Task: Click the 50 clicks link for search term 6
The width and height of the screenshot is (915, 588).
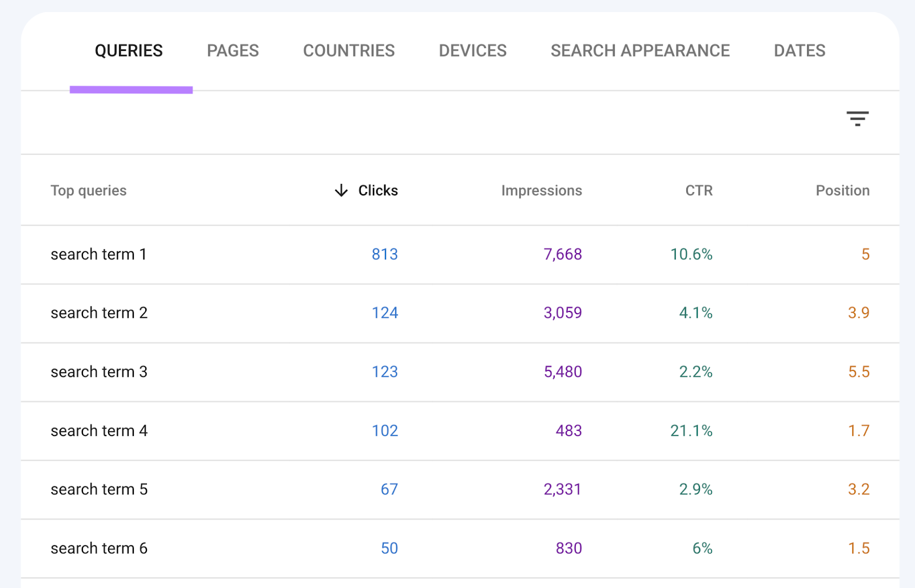Action: coord(388,548)
